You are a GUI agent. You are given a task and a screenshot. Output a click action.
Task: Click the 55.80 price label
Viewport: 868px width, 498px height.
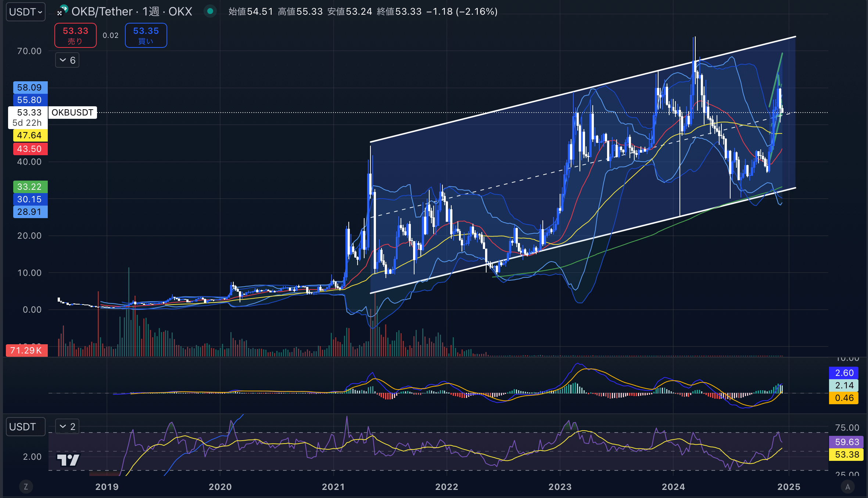(31, 100)
